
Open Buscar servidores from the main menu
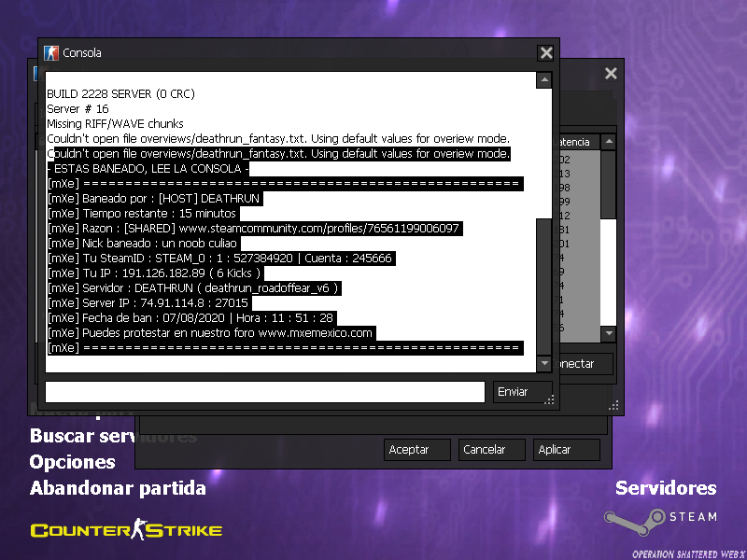coord(113,436)
